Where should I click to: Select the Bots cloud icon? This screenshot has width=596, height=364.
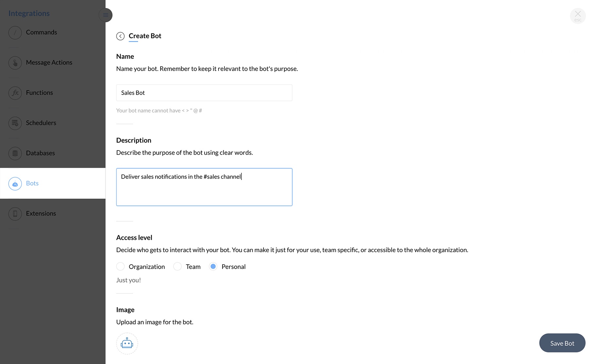click(x=15, y=184)
